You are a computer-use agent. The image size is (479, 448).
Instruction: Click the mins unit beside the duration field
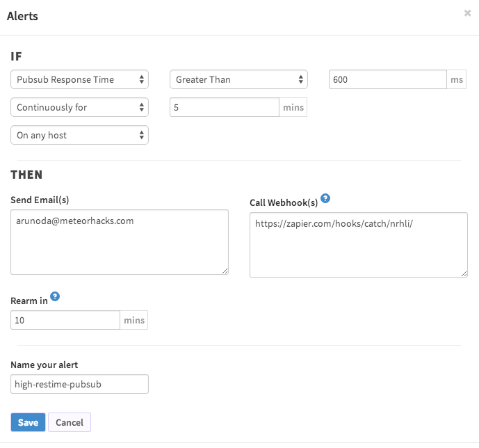293,107
